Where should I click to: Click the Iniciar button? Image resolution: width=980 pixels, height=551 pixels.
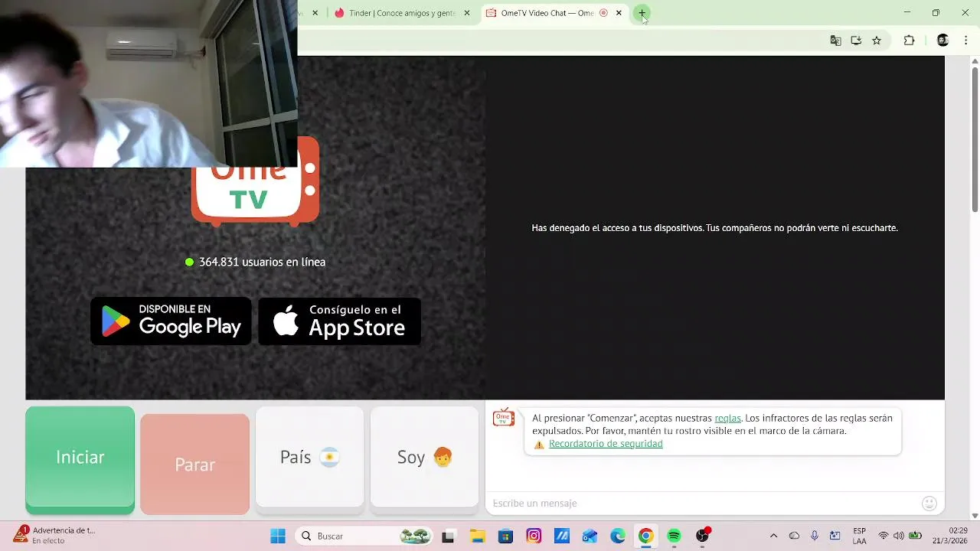pyautogui.click(x=80, y=460)
